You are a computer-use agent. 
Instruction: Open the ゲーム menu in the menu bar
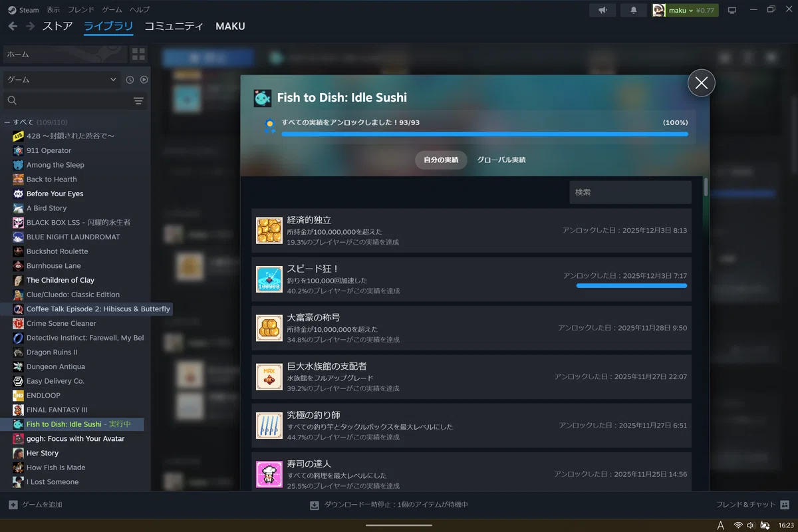112,10
